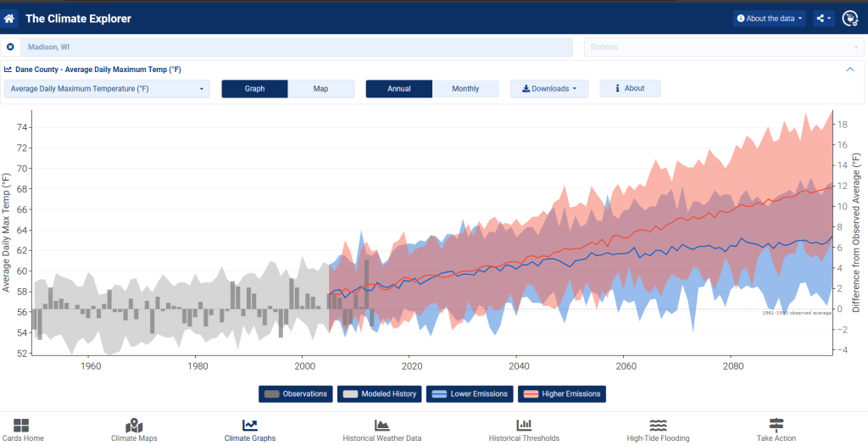Collapse the Dane County chart panel

850,70
